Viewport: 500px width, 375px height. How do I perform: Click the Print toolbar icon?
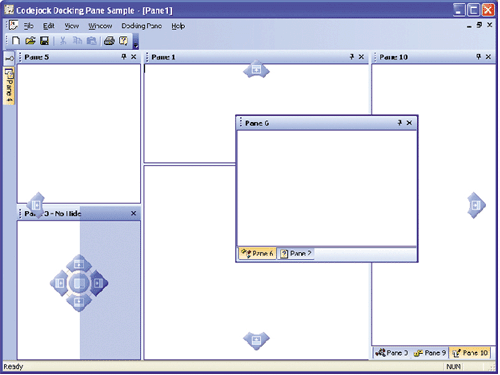click(x=109, y=41)
